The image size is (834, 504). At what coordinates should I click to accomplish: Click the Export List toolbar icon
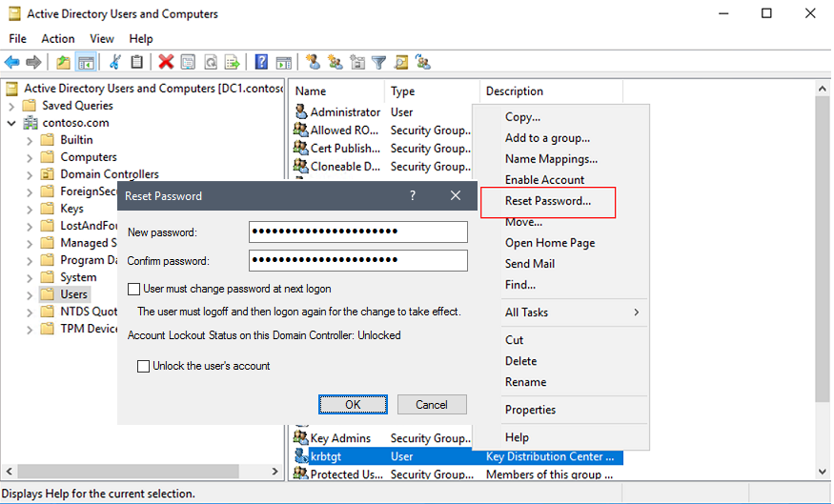(x=233, y=63)
